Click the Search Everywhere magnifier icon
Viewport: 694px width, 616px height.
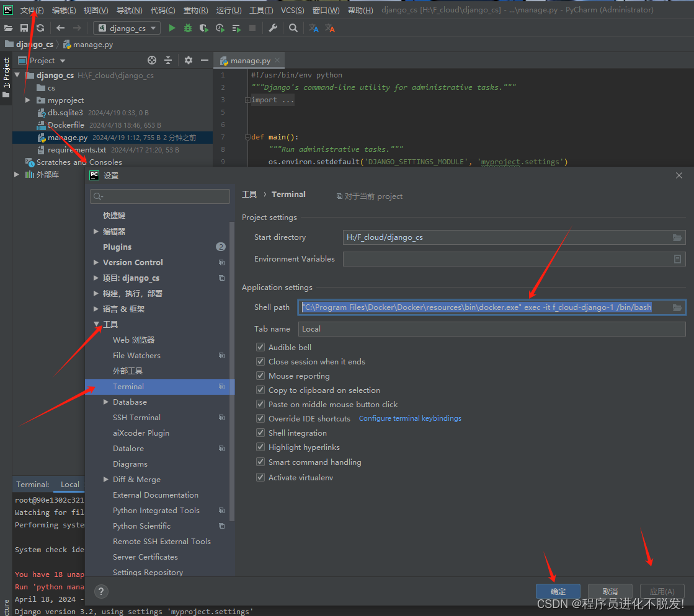[x=293, y=29]
